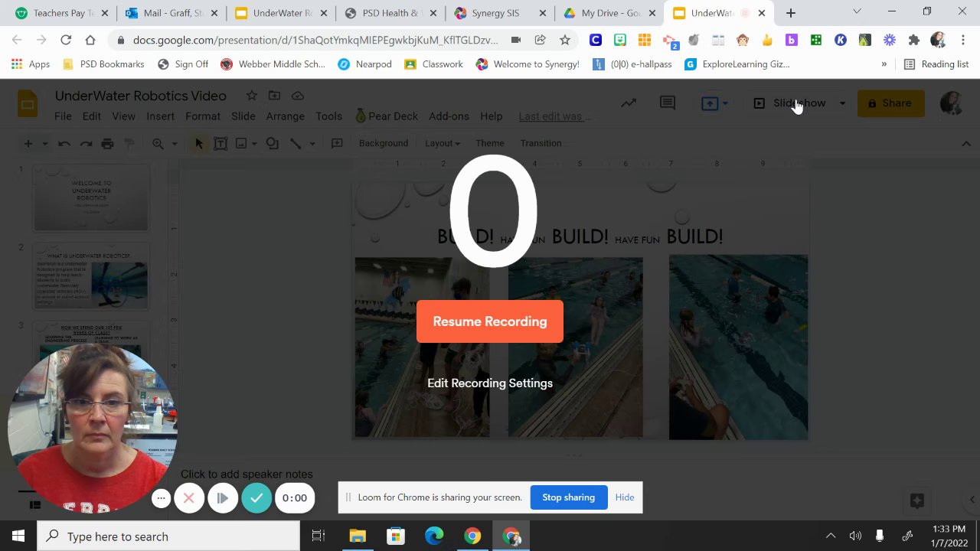Image resolution: width=980 pixels, height=551 pixels.
Task: Check the cloud document status icon
Action: coord(298,96)
